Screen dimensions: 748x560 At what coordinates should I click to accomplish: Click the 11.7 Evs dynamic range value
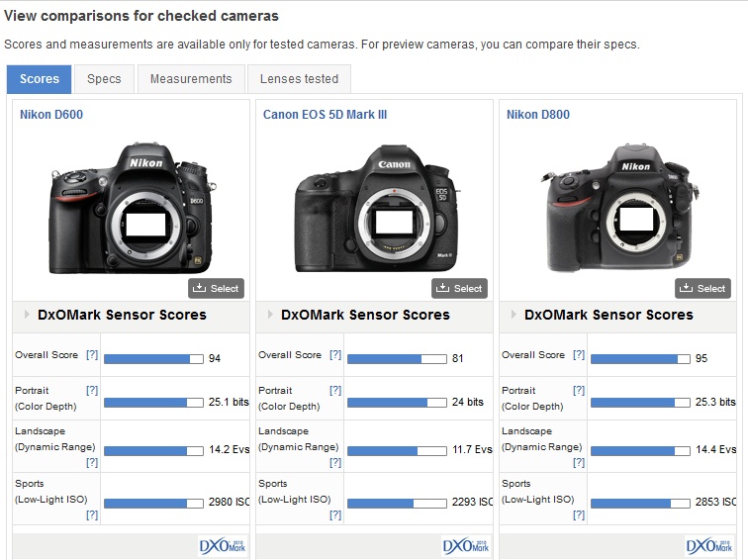472,450
